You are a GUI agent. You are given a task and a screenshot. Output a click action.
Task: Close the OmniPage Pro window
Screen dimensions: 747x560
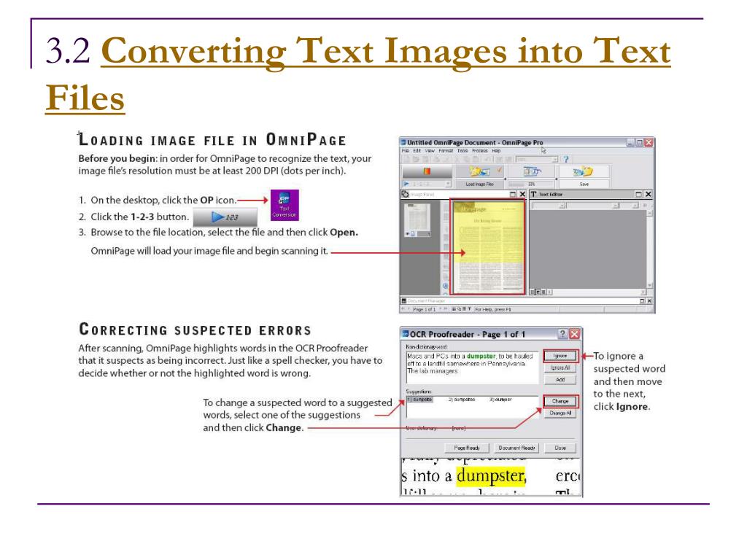[649, 142]
